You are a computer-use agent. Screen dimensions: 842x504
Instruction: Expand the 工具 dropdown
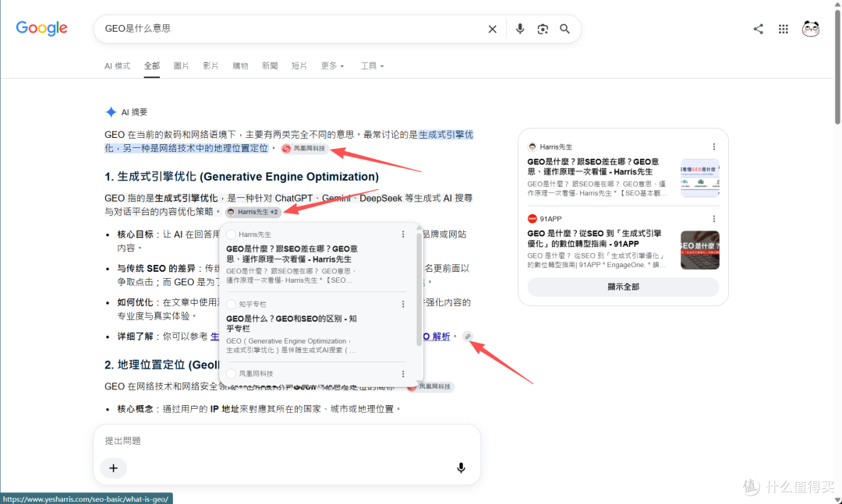(x=372, y=65)
